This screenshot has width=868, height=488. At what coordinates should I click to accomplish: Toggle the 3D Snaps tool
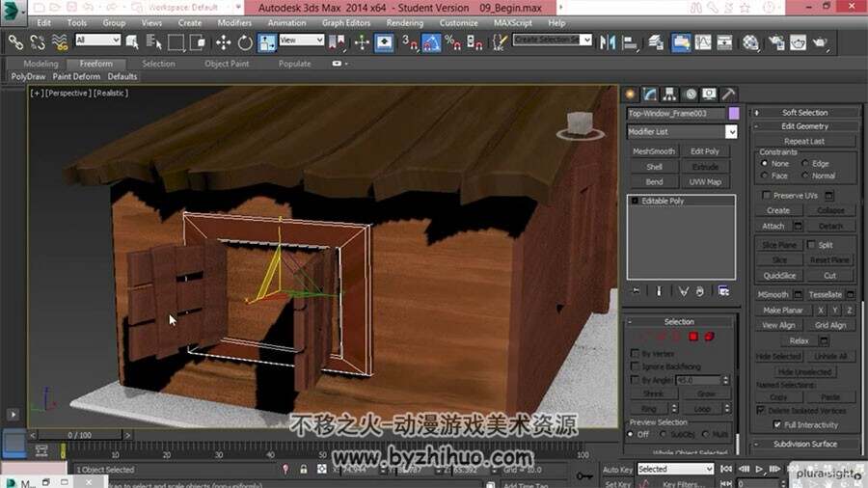point(410,42)
